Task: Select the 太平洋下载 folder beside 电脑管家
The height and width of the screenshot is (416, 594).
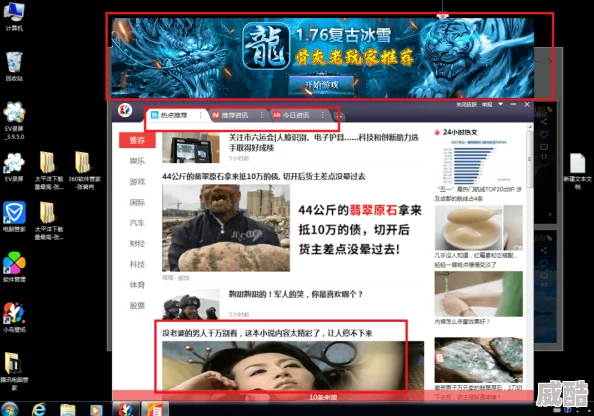Action: tap(49, 221)
